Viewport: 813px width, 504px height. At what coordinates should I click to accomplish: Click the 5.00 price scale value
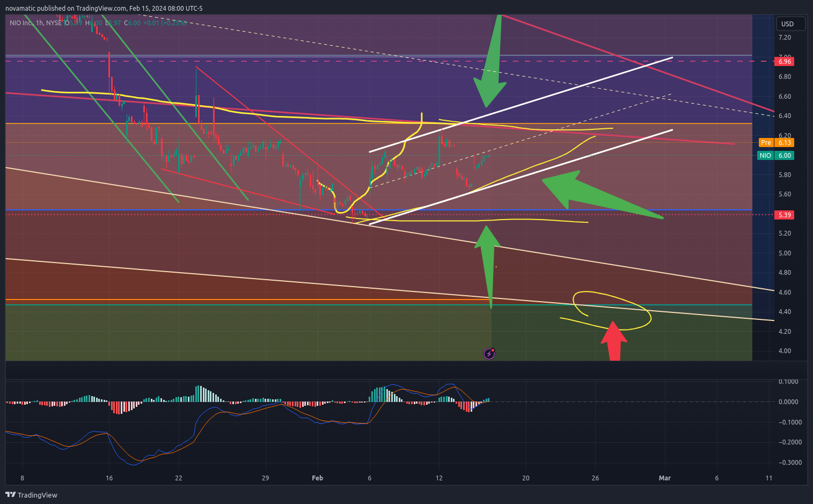coord(785,253)
